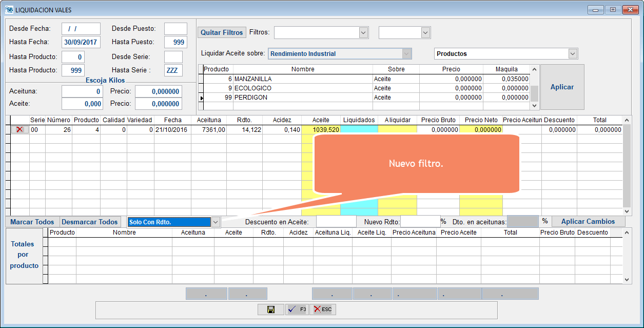Screen dimensions: 644x328
Task: Click the Hasta Fecha date field
Action: (x=81, y=42)
